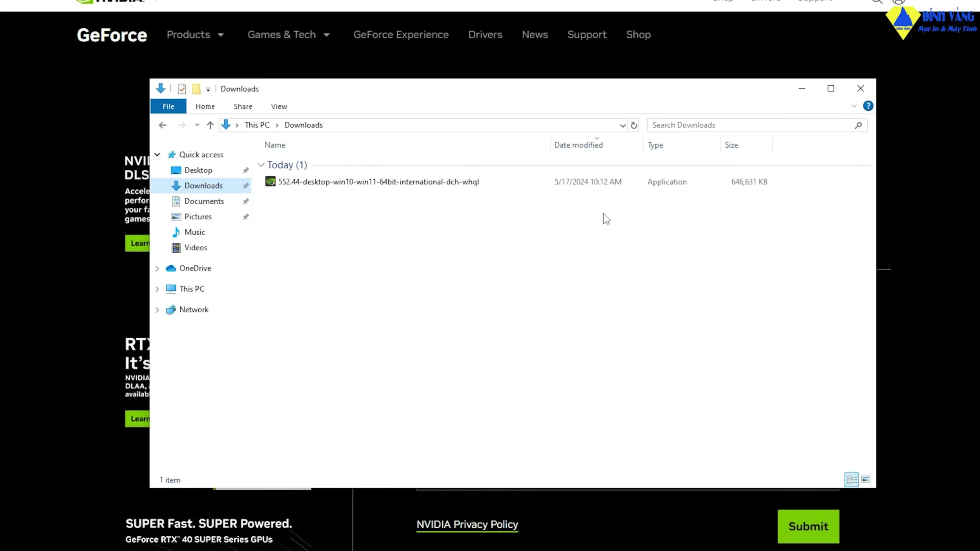Click the GeForce logo in browser
The image size is (980, 551).
tap(112, 35)
